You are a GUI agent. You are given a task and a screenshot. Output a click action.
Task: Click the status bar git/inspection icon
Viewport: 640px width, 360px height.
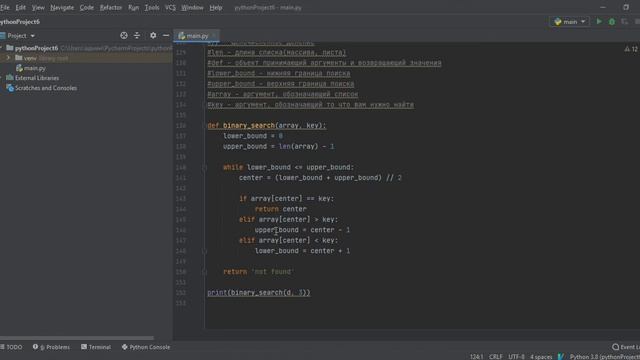561,357
